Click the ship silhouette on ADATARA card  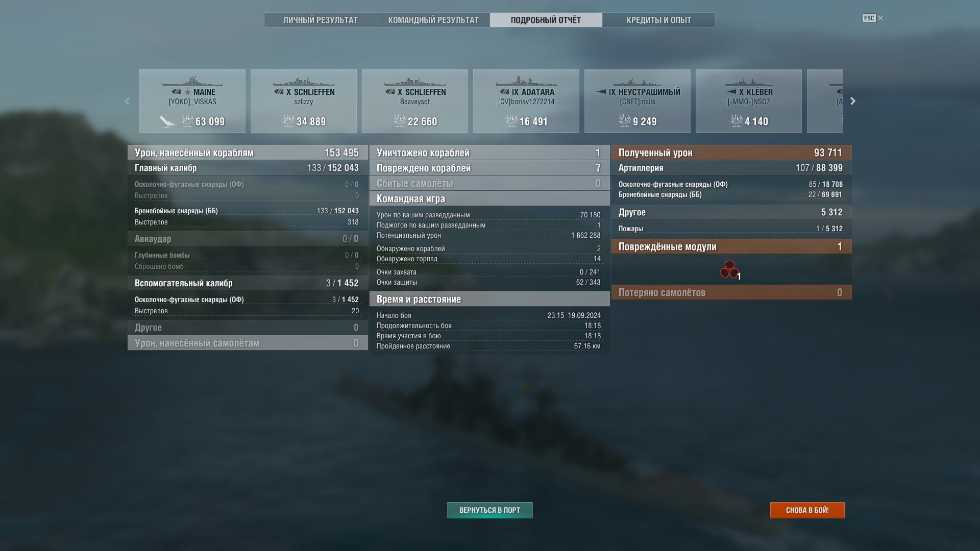526,81
